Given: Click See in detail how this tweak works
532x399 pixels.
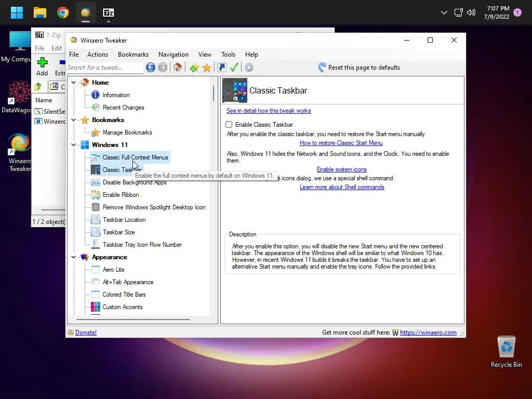Looking at the screenshot, I should coord(269,111).
